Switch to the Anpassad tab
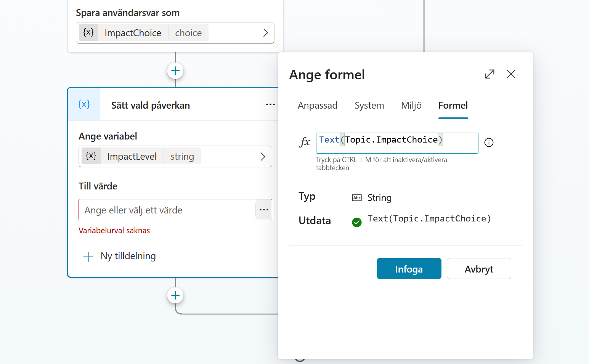Image resolution: width=589 pixels, height=364 pixels. (x=318, y=106)
